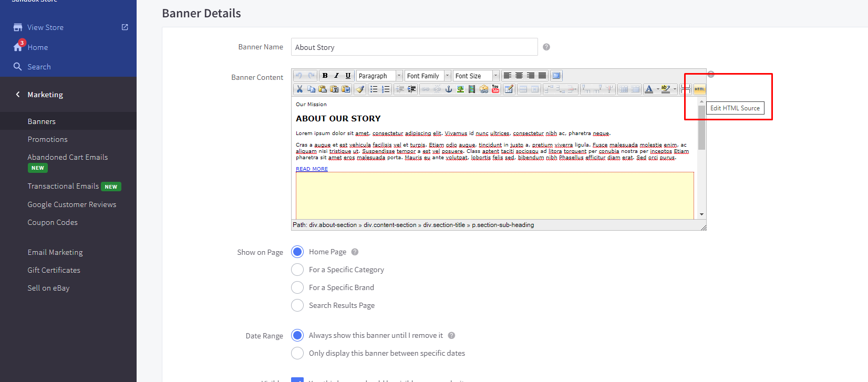Align text left in editor

[x=508, y=76]
